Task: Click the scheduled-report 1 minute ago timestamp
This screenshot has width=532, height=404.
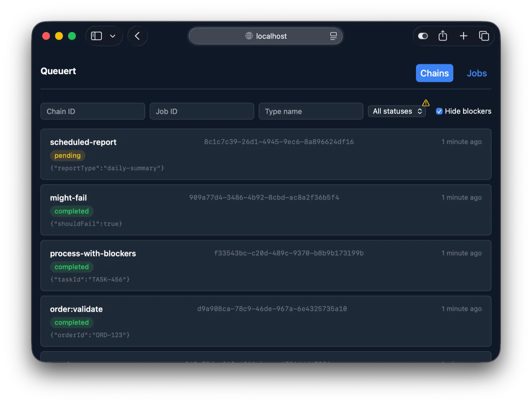Action: click(x=462, y=142)
